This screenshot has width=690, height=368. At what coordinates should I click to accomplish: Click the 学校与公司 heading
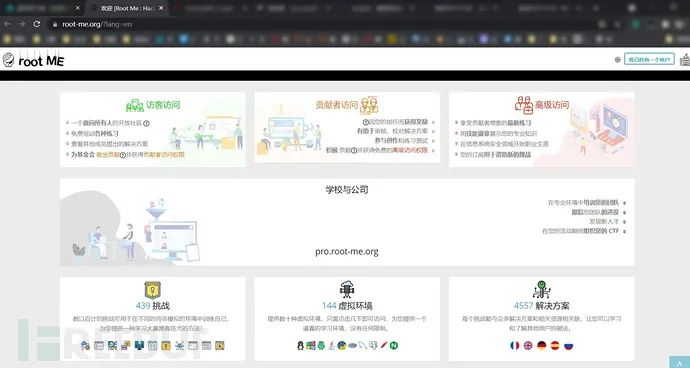tap(347, 190)
